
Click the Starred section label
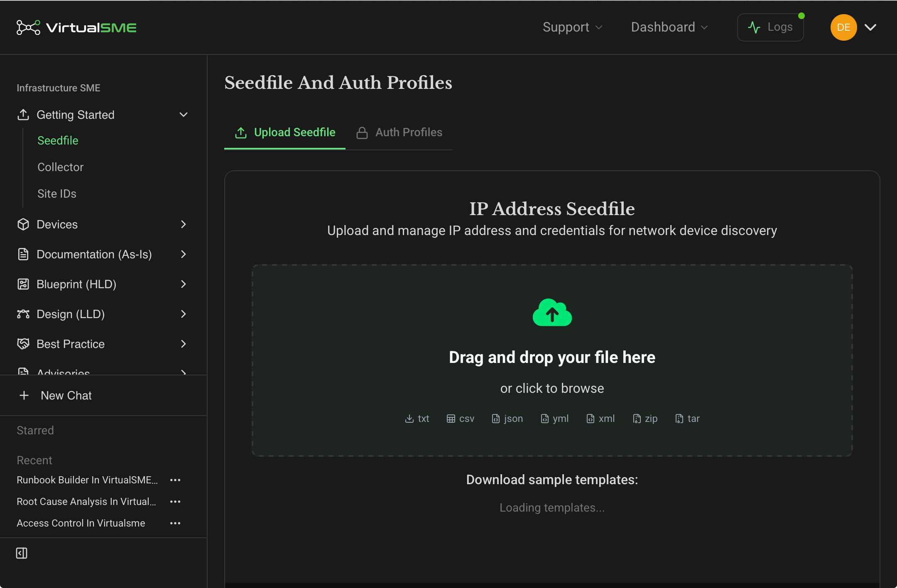point(35,430)
